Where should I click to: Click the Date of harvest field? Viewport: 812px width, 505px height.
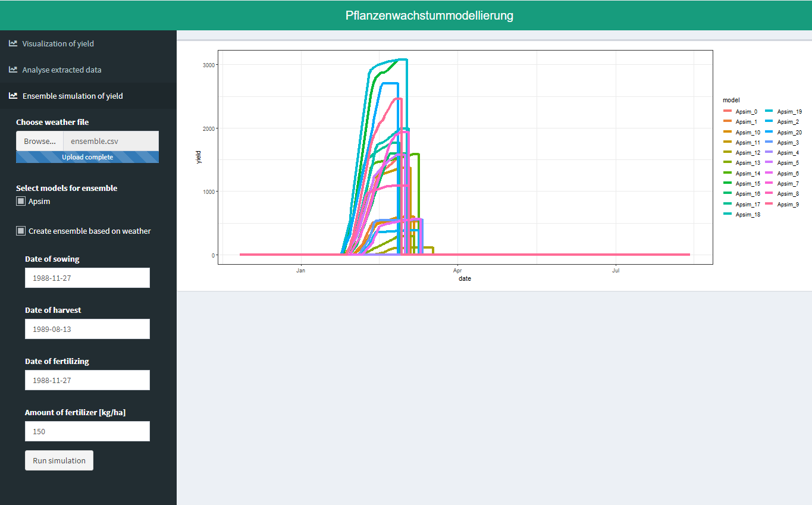tap(87, 329)
